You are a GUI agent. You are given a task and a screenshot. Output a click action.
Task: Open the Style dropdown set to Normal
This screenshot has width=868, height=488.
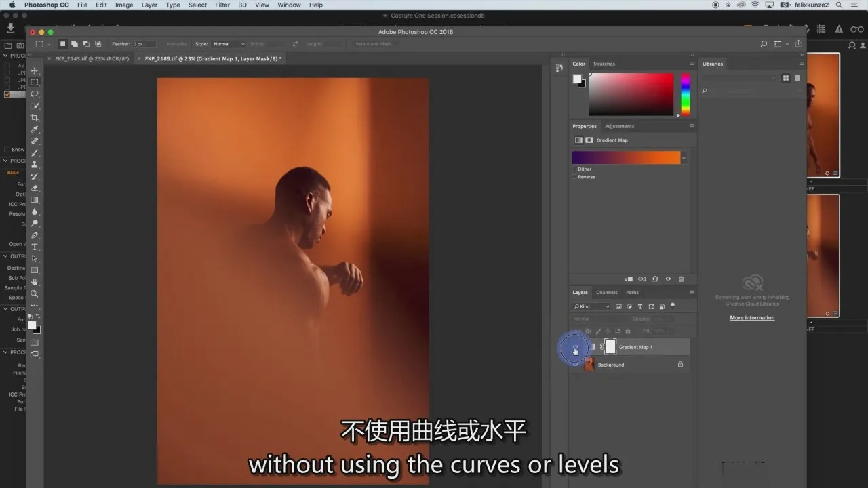coord(229,44)
